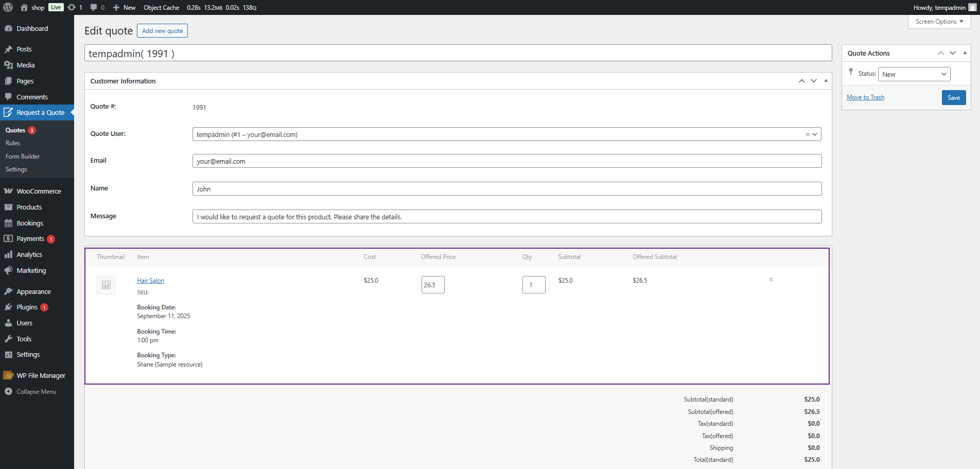
Task: Move Quote Actions box down
Action: pyautogui.click(x=953, y=53)
